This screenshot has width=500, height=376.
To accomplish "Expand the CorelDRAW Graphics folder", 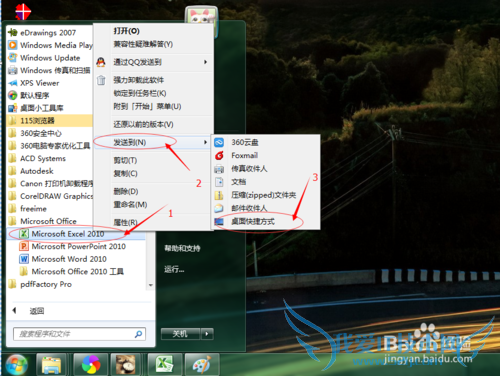I will pyautogui.click(x=50, y=196).
